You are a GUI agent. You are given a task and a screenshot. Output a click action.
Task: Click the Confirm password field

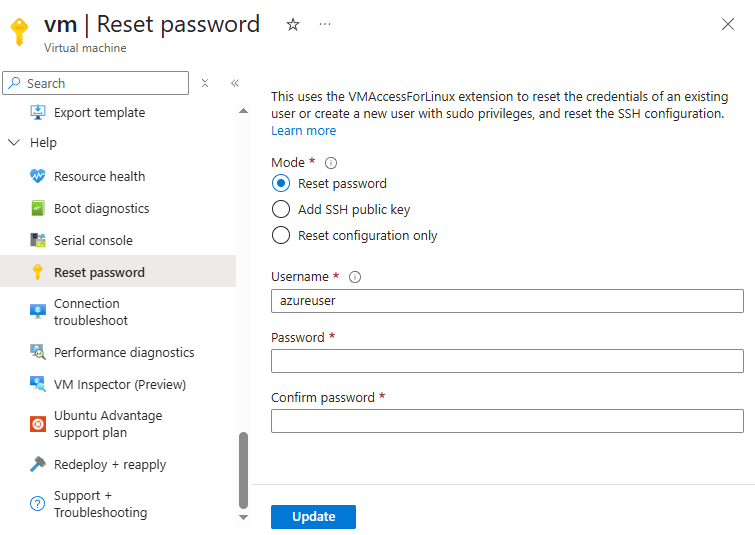(x=507, y=421)
